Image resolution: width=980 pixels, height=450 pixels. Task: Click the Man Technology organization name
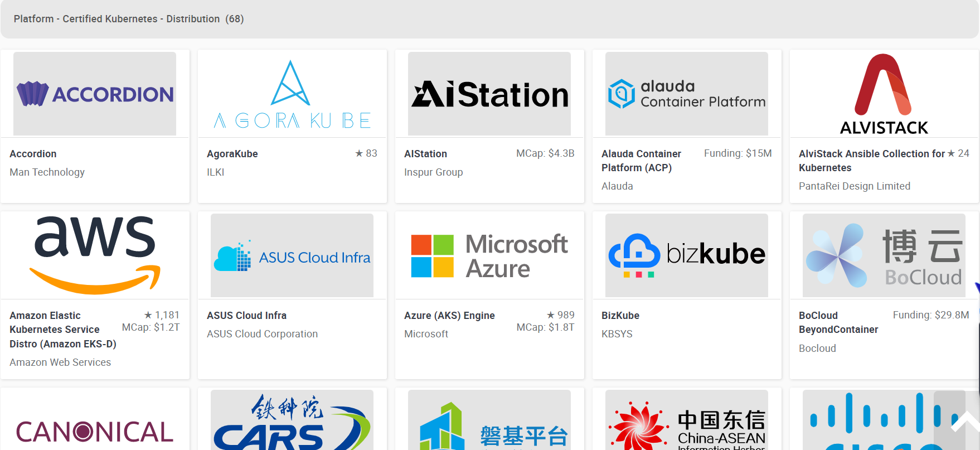click(x=47, y=172)
